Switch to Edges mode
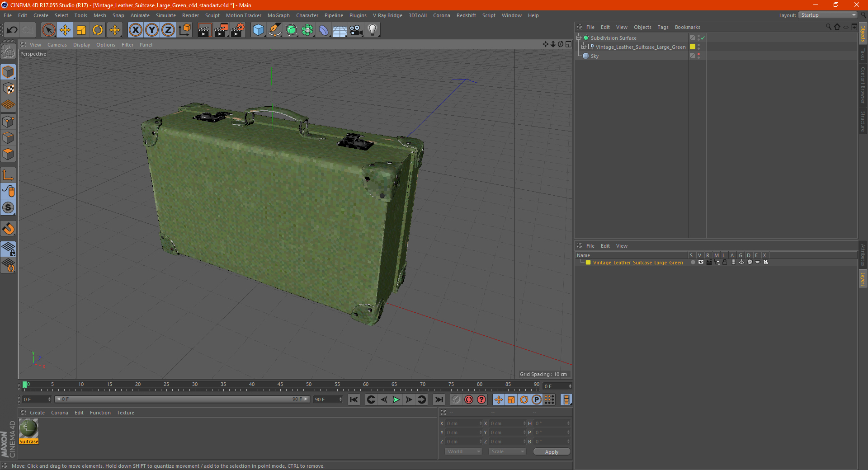868x470 pixels. [8, 138]
